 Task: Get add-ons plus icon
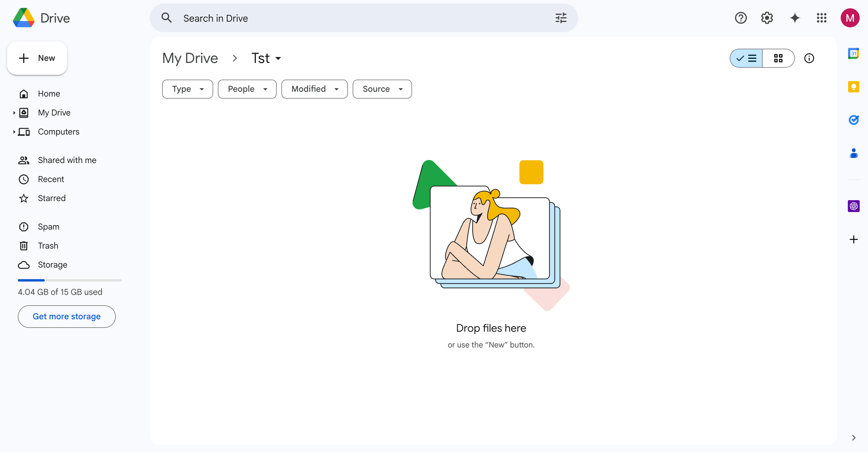pyautogui.click(x=853, y=239)
